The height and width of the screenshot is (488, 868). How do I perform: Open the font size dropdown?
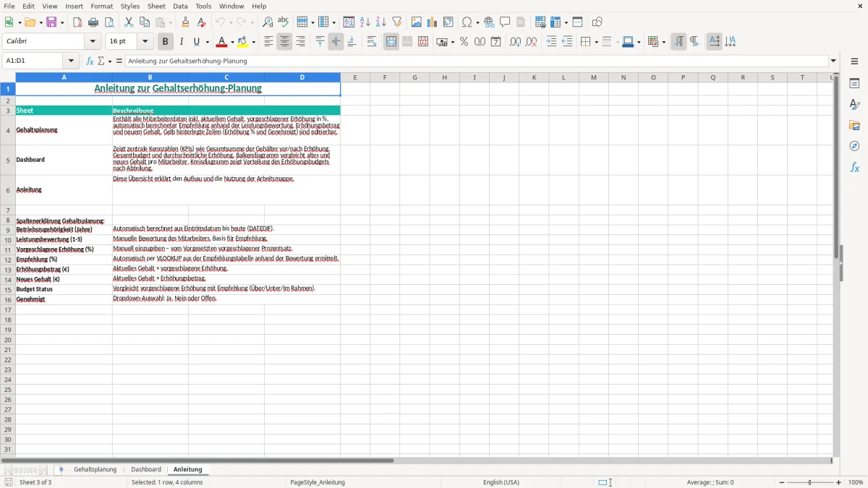[x=145, y=42]
